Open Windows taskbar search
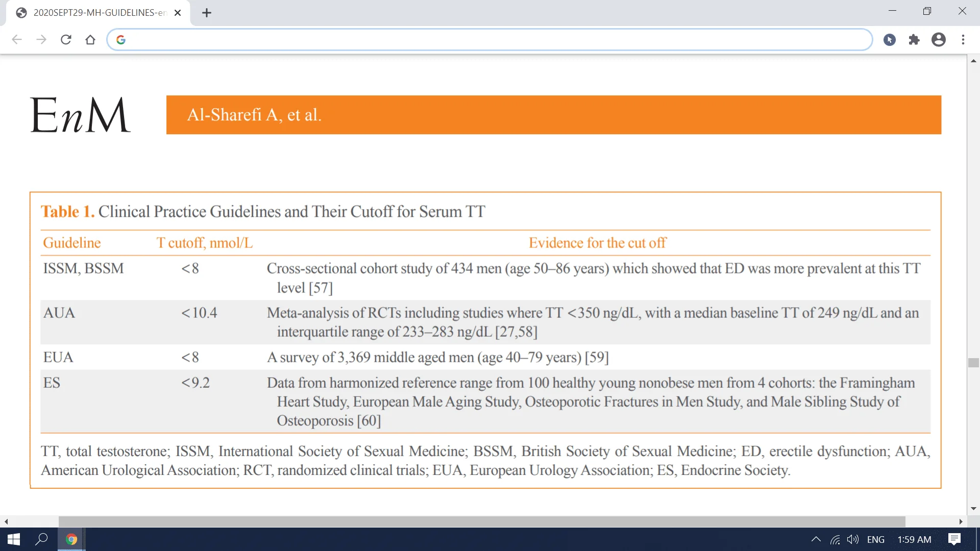This screenshot has height=551, width=980. tap(41, 539)
